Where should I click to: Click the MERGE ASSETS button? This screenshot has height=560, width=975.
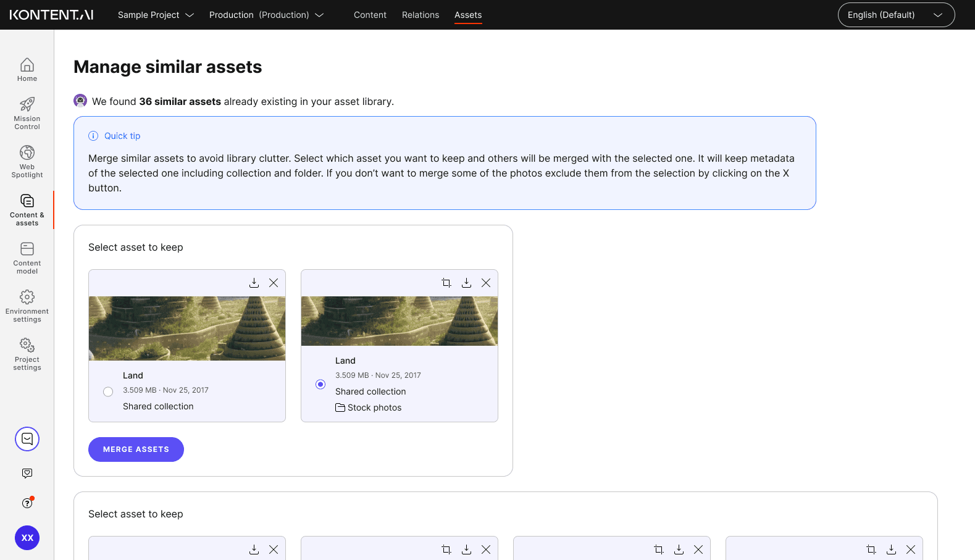point(136,449)
